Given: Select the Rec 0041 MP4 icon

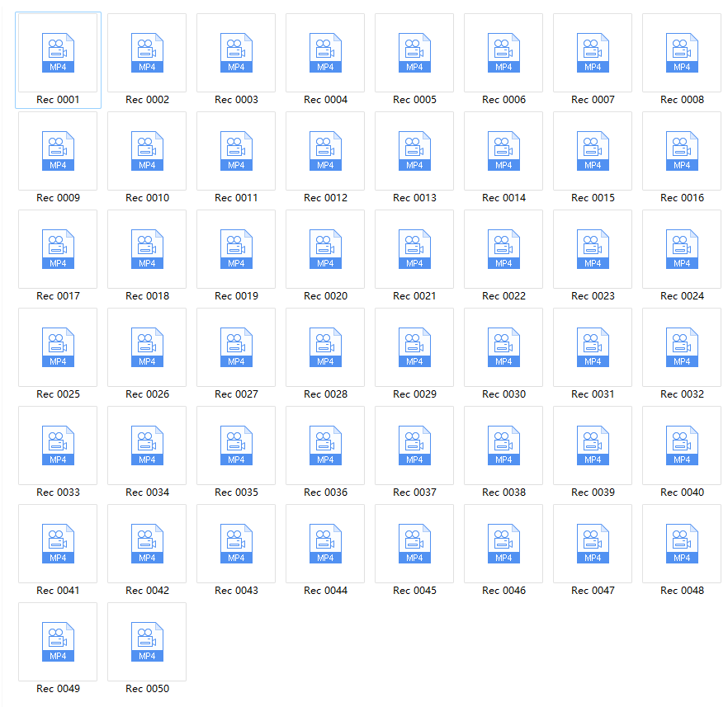Looking at the screenshot, I should pos(58,544).
